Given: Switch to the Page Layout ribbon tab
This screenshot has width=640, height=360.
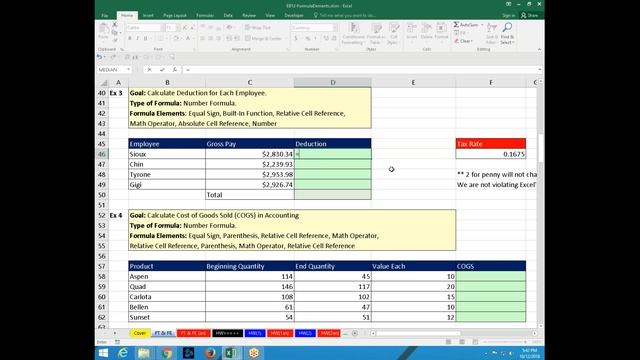Looking at the screenshot, I should [x=175, y=16].
